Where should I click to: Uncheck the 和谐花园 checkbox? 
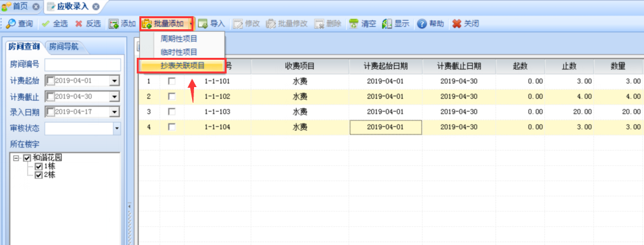[27, 158]
